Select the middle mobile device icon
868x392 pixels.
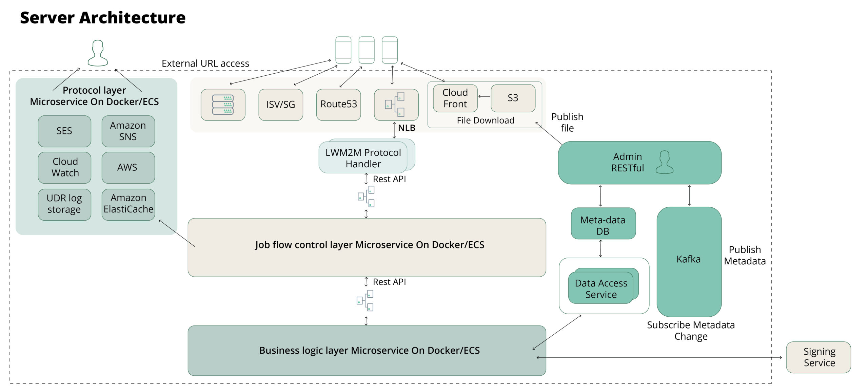click(367, 50)
